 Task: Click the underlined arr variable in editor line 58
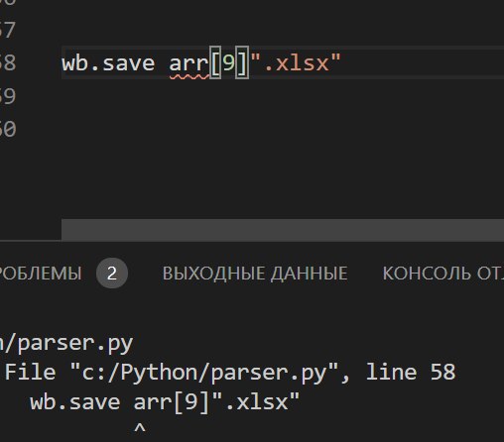pyautogui.click(x=189, y=63)
